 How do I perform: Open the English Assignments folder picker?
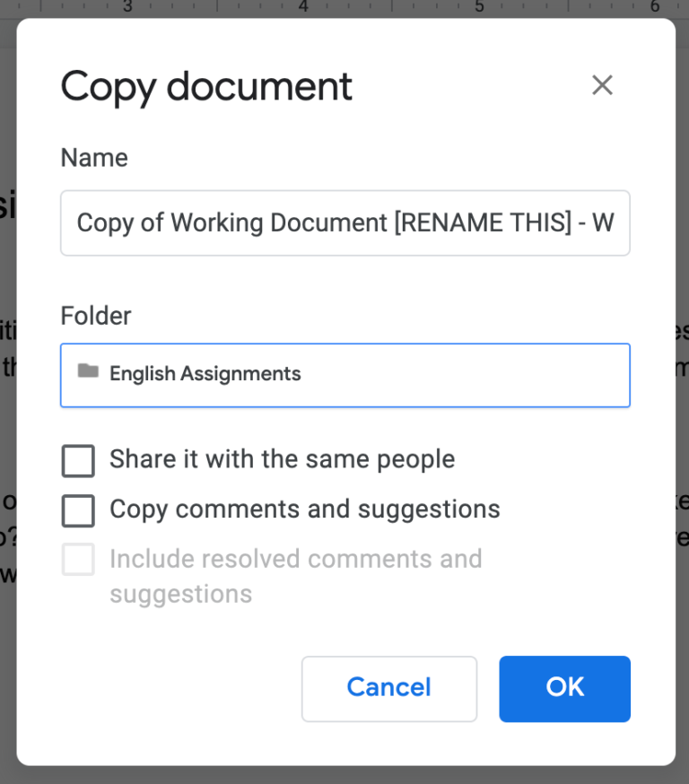(345, 374)
